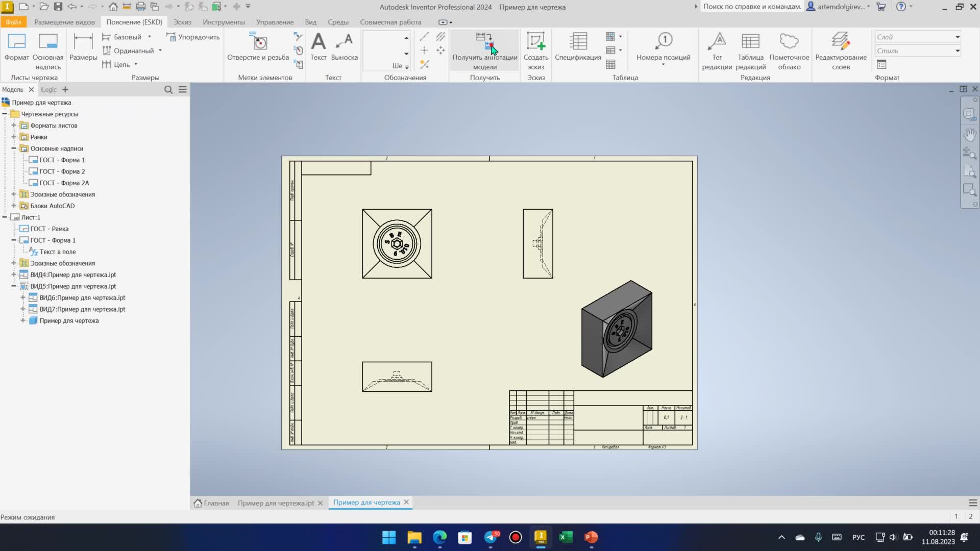The width and height of the screenshot is (980, 551).
Task: Launch the Отверстие и резьба note tool
Action: tap(258, 47)
